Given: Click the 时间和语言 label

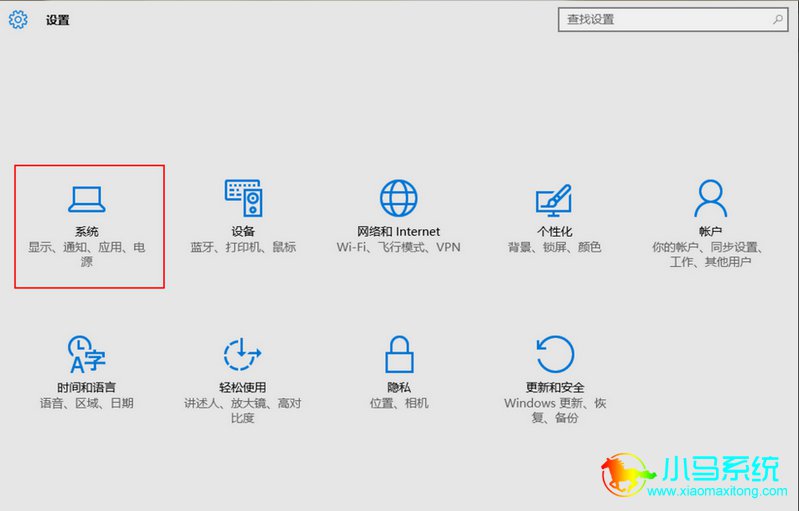Looking at the screenshot, I should 87,387.
